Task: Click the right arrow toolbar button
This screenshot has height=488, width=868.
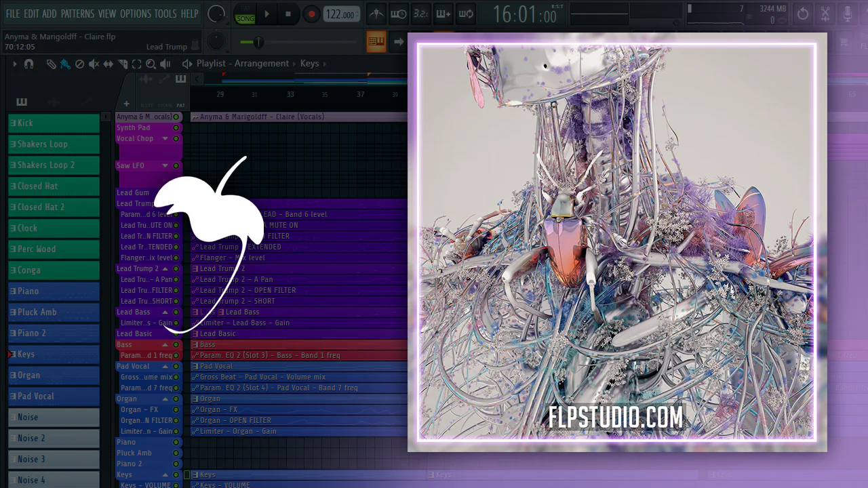Action: pyautogui.click(x=399, y=41)
